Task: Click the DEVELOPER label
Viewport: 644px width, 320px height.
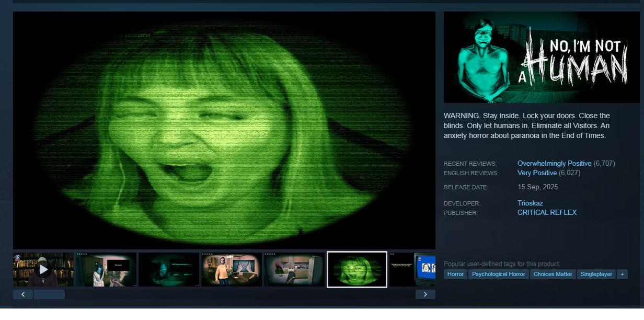Action: point(462,203)
